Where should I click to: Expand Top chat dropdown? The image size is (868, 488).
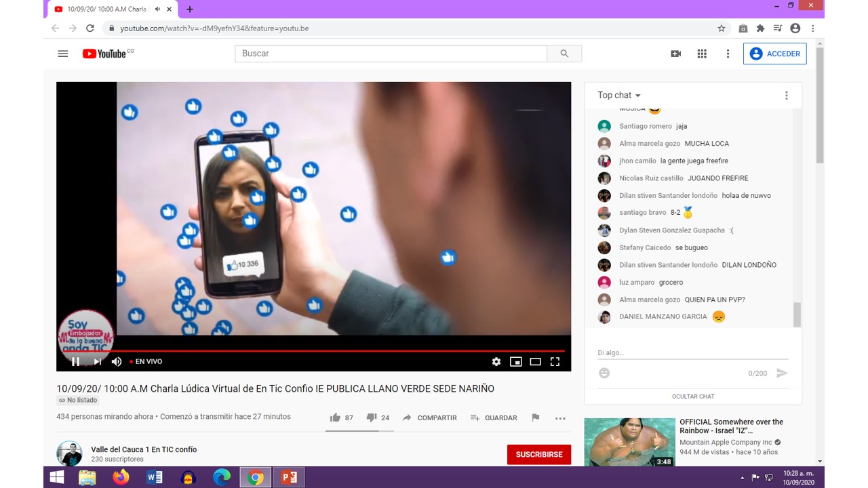tap(619, 96)
